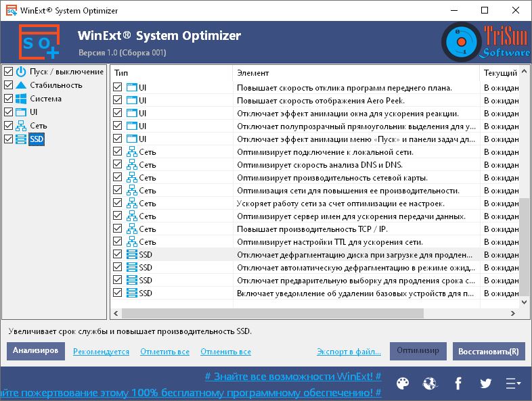Image resolution: width=532 pixels, height=401 pixels.
Task: Sort by the Тип column header
Action: [171, 73]
